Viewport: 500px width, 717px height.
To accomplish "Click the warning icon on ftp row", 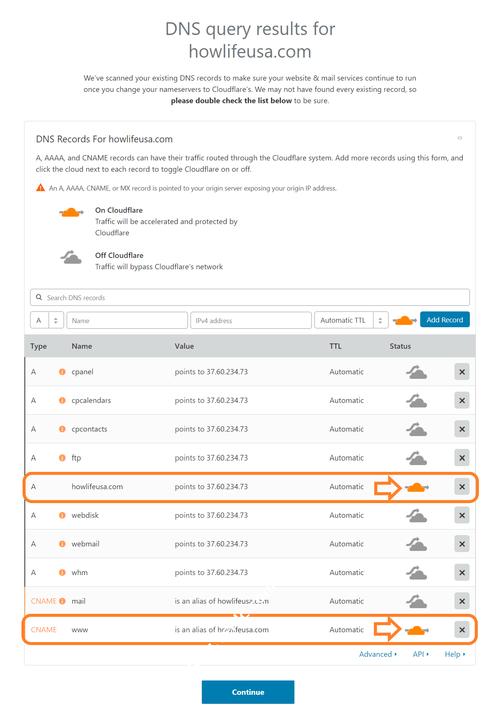I will 62,458.
